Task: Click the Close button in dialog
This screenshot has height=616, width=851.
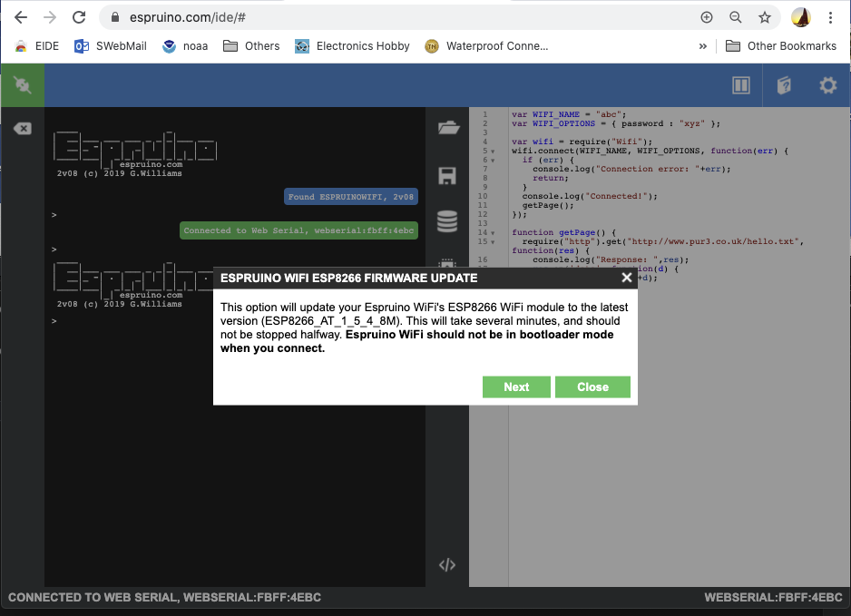Action: pos(592,387)
